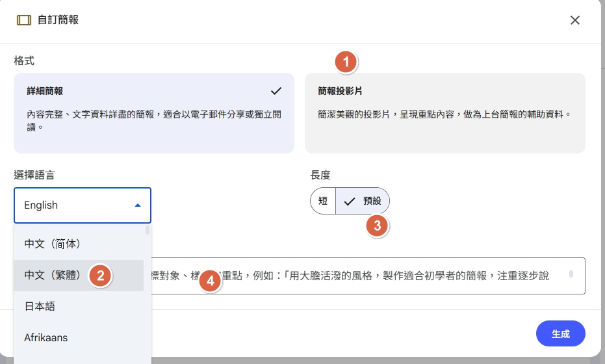605x364 pixels.
Task: Choose the 簡報投影片 format card
Action: coord(444,112)
